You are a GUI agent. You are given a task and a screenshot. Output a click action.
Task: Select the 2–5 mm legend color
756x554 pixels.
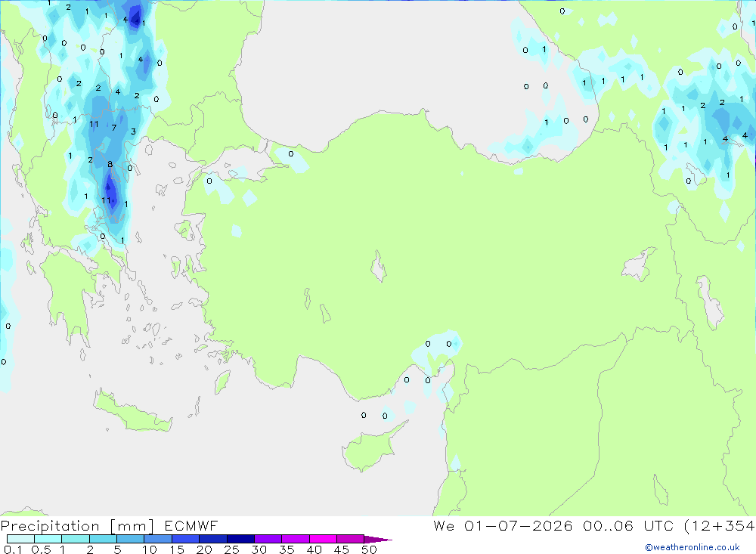(103, 539)
